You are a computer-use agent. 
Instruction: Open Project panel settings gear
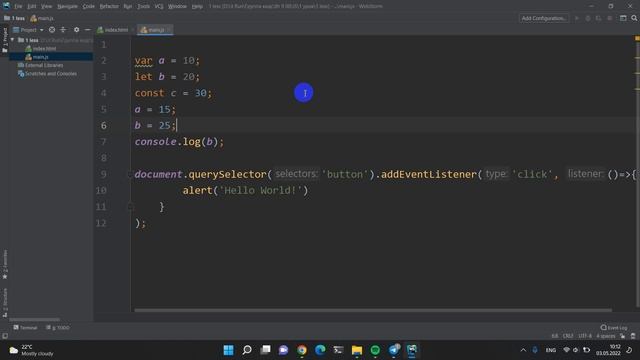(76, 30)
